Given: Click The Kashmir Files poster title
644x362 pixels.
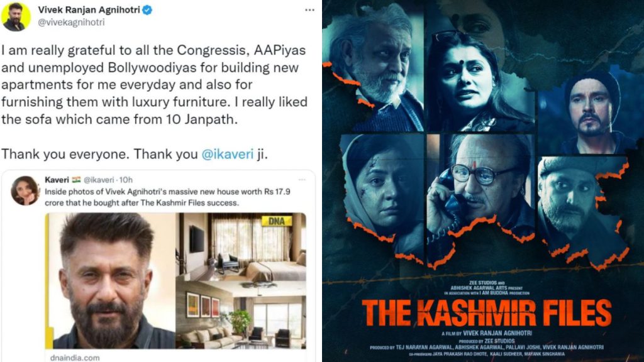Looking at the screenshot, I should click(487, 313).
